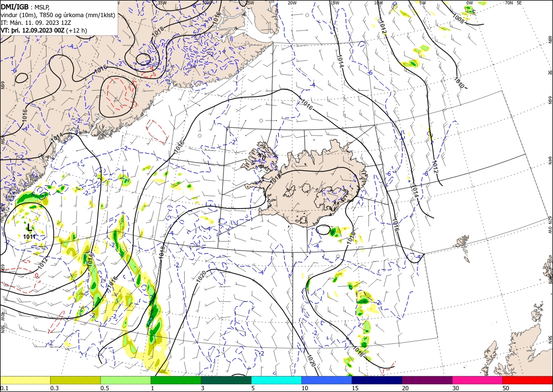
Task: Click the '0.3' legend scale value
Action: click(x=54, y=388)
